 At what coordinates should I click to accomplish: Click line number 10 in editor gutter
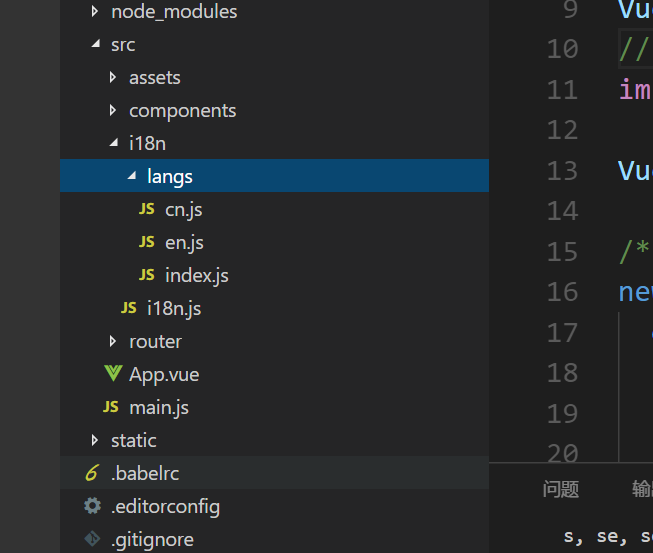click(563, 49)
